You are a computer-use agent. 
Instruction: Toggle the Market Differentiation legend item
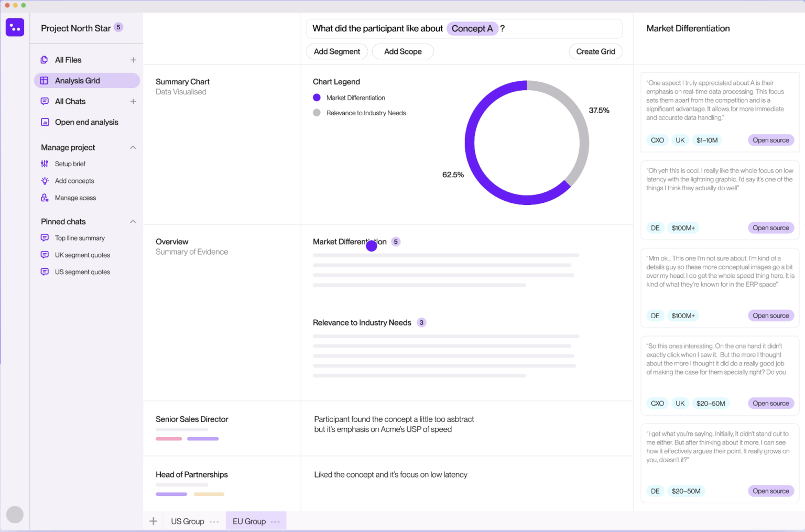tap(349, 97)
